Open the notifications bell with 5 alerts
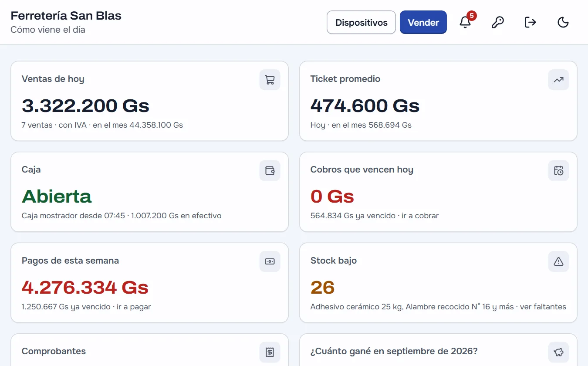The height and width of the screenshot is (366, 588). tap(465, 22)
